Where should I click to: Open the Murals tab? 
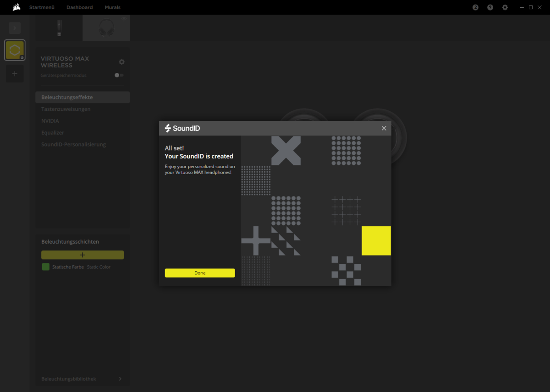tap(113, 7)
